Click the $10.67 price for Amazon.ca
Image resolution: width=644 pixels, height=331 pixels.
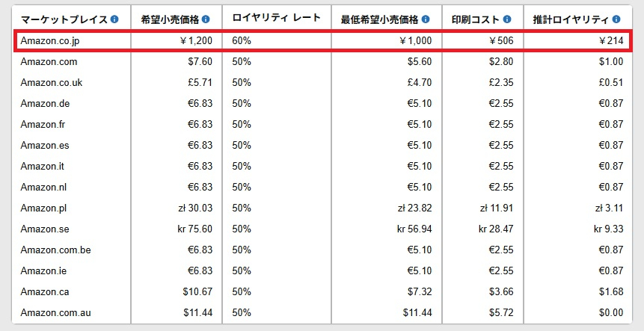click(x=198, y=291)
